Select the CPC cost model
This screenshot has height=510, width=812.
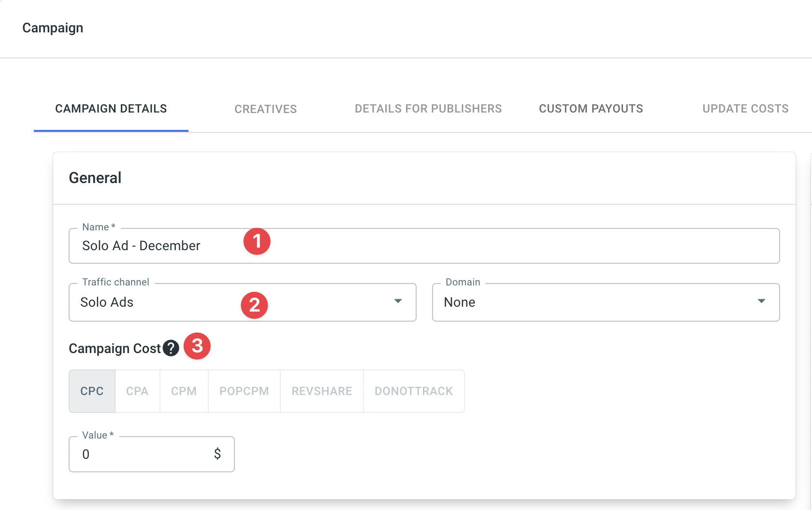point(92,391)
